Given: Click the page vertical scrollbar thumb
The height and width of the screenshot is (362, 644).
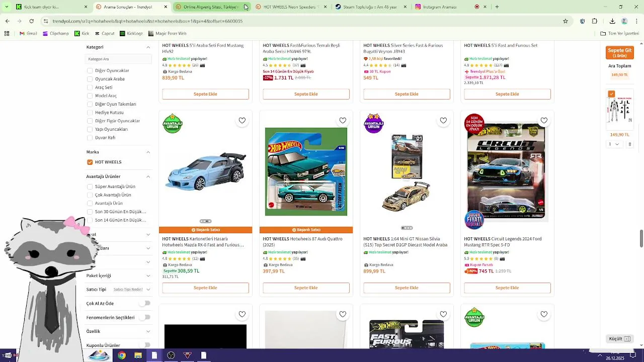Looking at the screenshot, I should click(641, 238).
